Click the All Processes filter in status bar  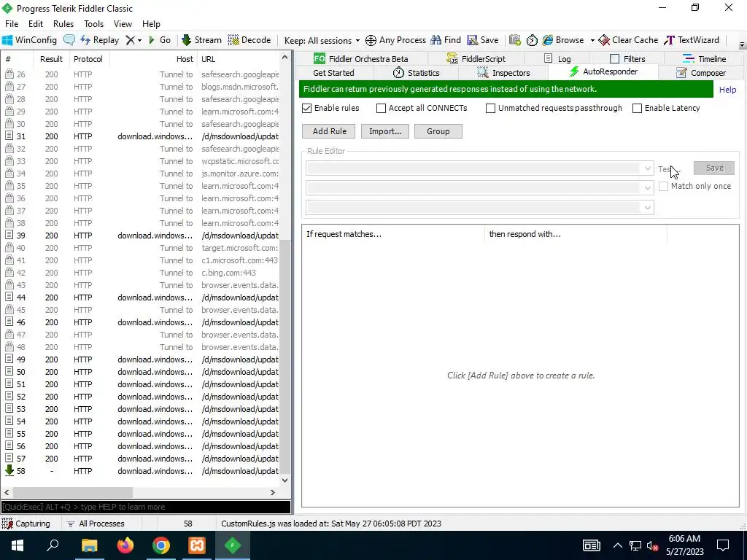pyautogui.click(x=96, y=524)
